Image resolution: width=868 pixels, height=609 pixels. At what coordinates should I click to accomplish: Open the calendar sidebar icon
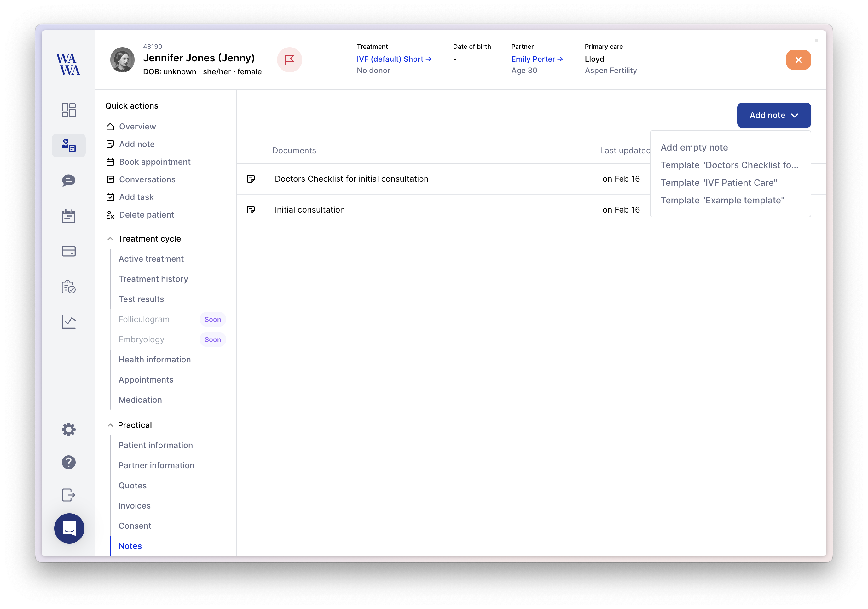pyautogui.click(x=68, y=216)
